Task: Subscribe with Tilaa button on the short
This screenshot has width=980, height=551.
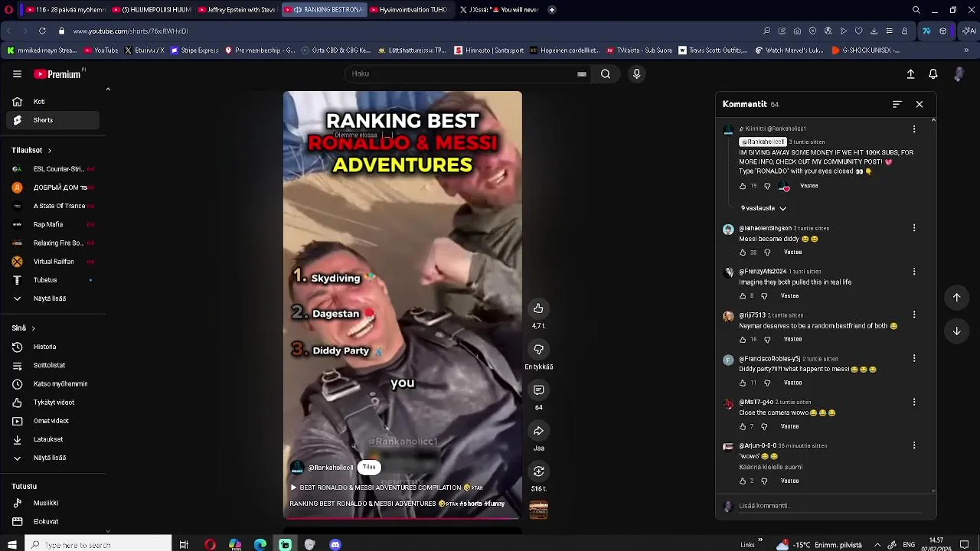Action: pyautogui.click(x=369, y=468)
